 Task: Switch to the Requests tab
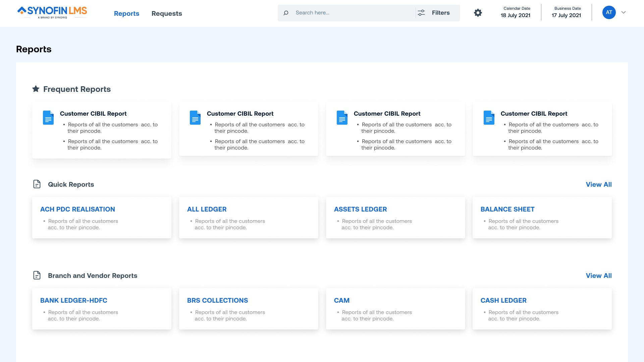pyautogui.click(x=167, y=13)
